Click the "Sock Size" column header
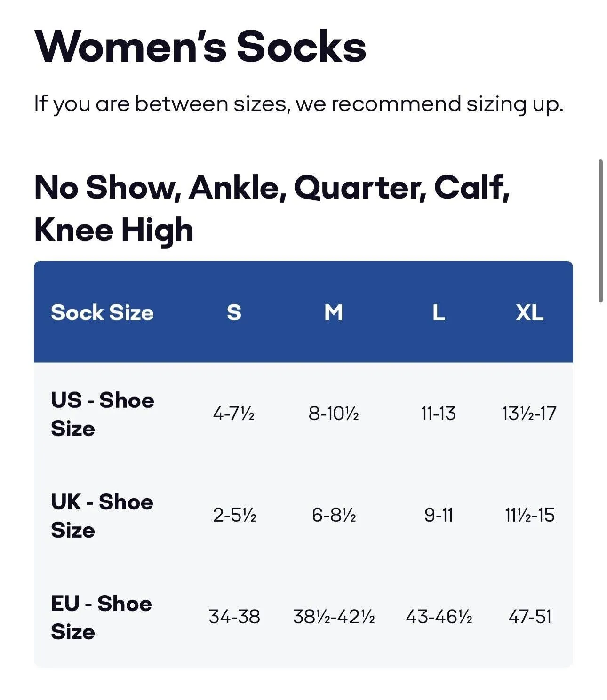 pos(102,312)
